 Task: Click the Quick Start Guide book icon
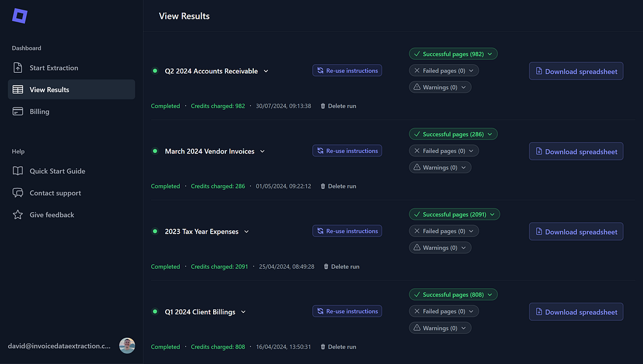click(16, 170)
